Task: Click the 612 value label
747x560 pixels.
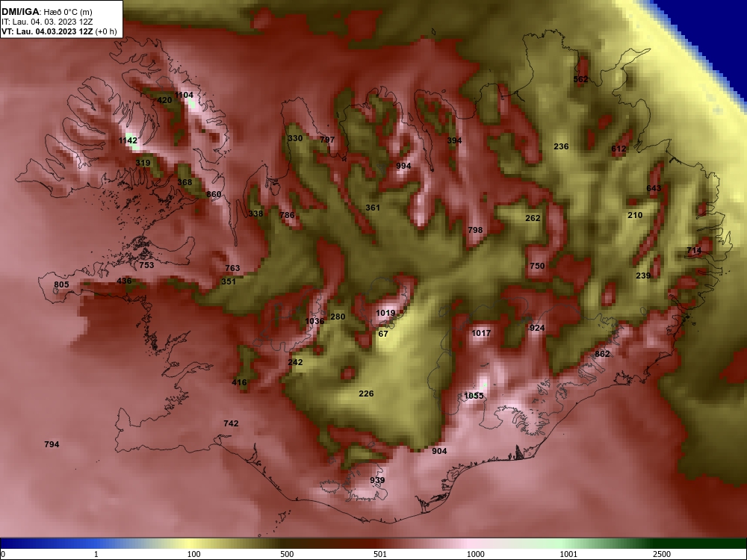Action: [x=619, y=149]
